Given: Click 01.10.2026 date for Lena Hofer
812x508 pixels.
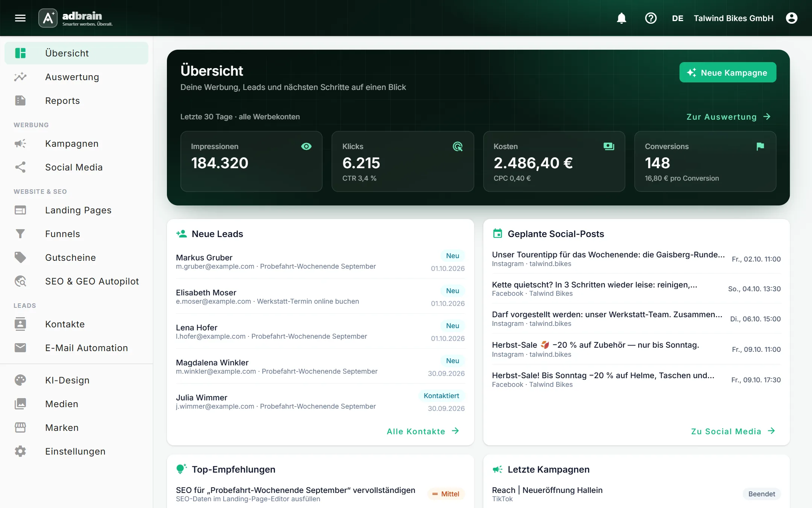Looking at the screenshot, I should (448, 338).
